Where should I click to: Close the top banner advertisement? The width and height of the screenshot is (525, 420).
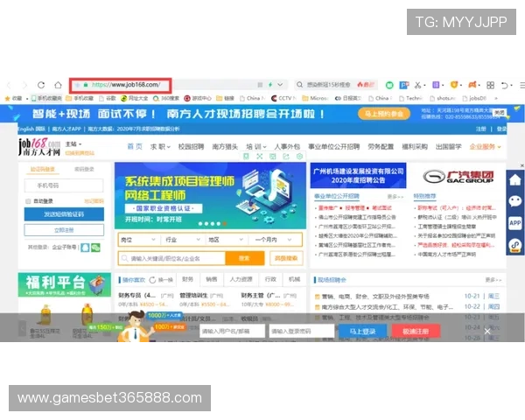pos(500,113)
